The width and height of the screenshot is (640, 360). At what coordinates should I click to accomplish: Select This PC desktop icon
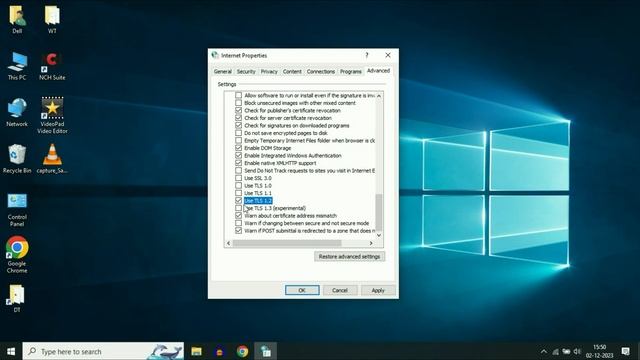[x=17, y=66]
